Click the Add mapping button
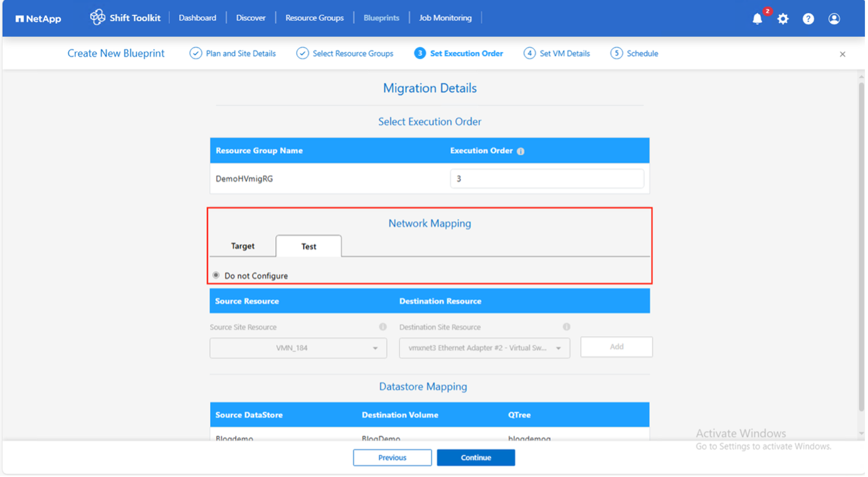 (x=616, y=347)
